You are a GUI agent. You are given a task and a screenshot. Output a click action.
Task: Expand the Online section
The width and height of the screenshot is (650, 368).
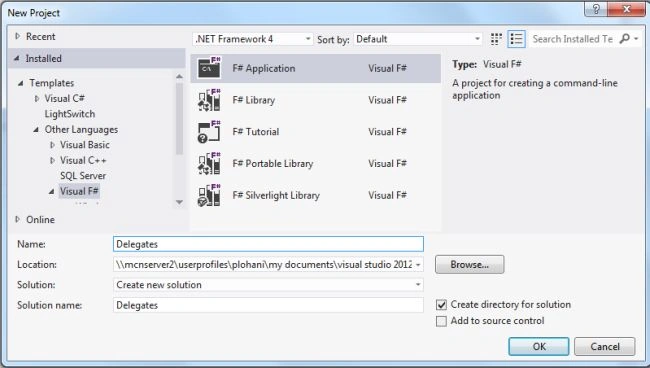17,219
